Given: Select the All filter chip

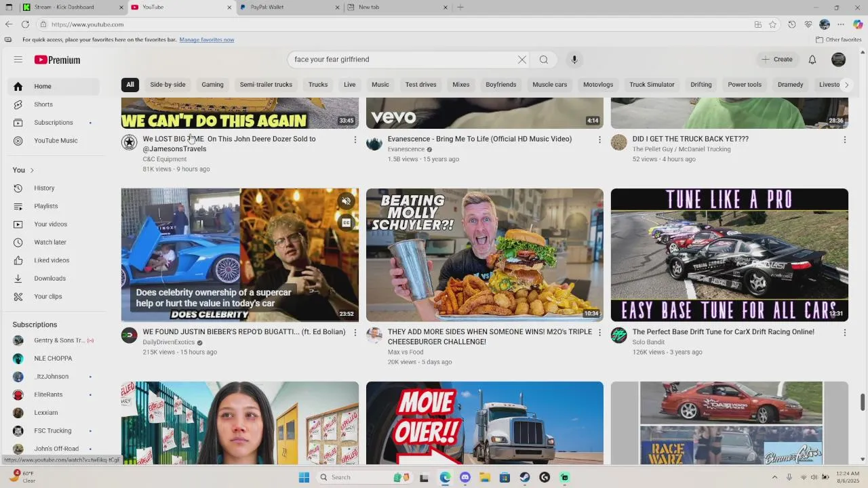Looking at the screenshot, I should 130,85.
